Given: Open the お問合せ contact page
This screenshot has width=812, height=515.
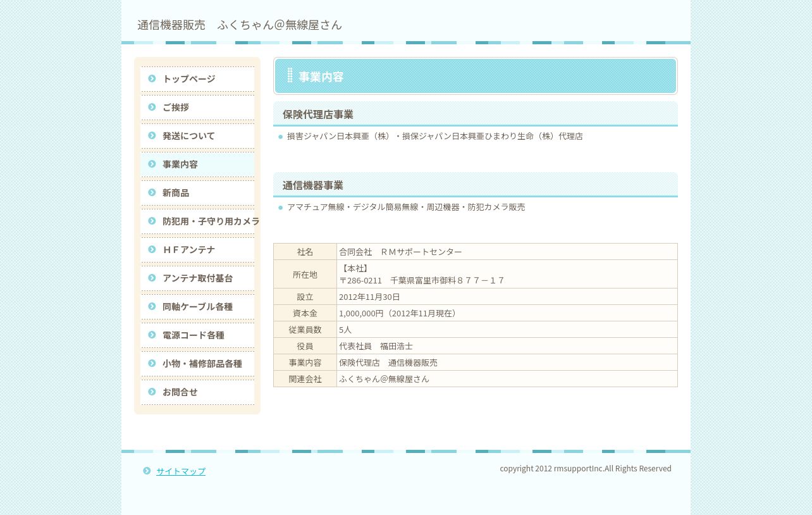Looking at the screenshot, I should tap(197, 392).
